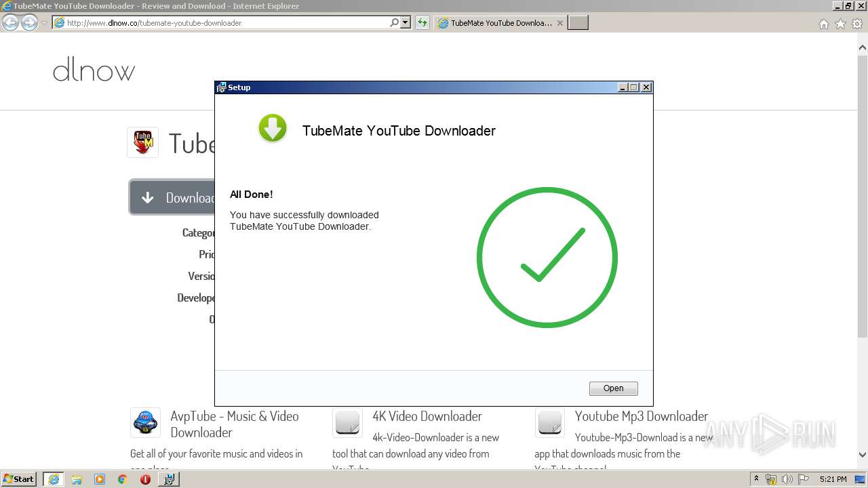Click the refresh page icon
The image size is (868, 488).
point(422,22)
